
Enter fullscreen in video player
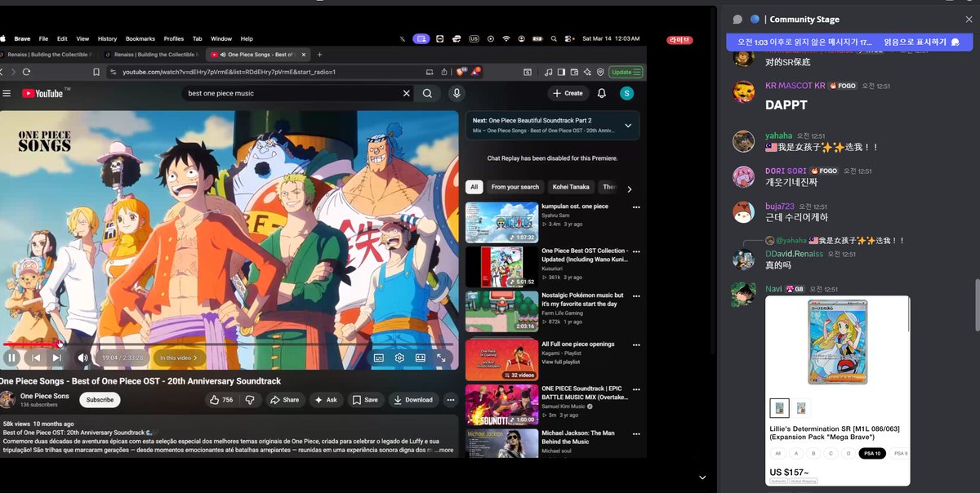[x=441, y=358]
